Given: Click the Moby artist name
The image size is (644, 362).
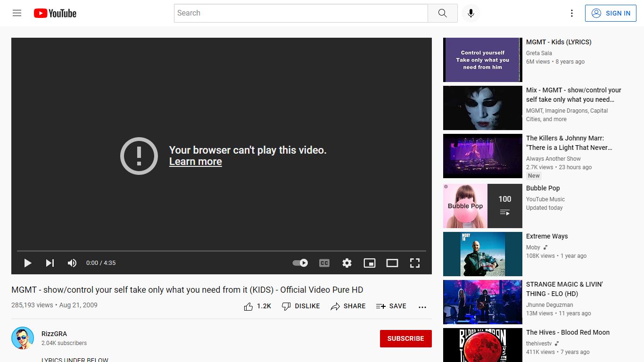Looking at the screenshot, I should click(533, 247).
